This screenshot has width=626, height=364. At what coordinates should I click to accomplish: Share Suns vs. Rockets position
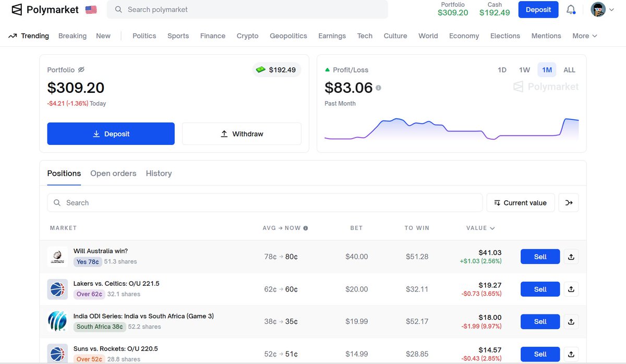571,354
